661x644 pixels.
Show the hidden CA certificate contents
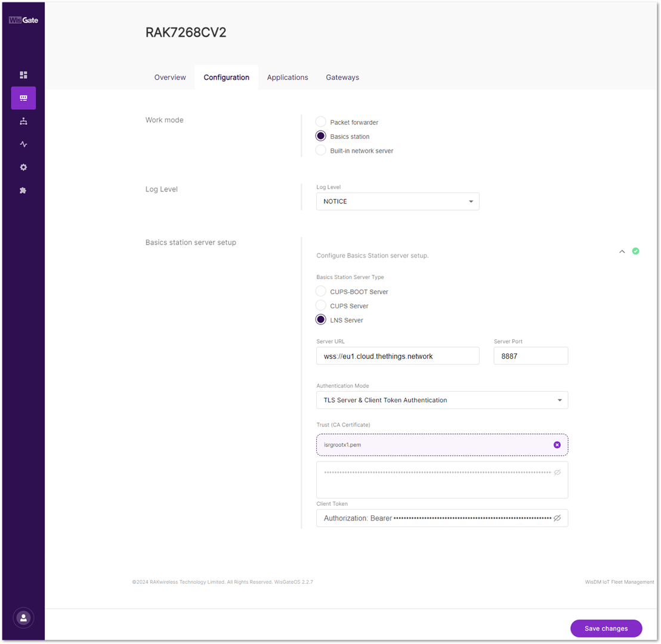pos(557,472)
